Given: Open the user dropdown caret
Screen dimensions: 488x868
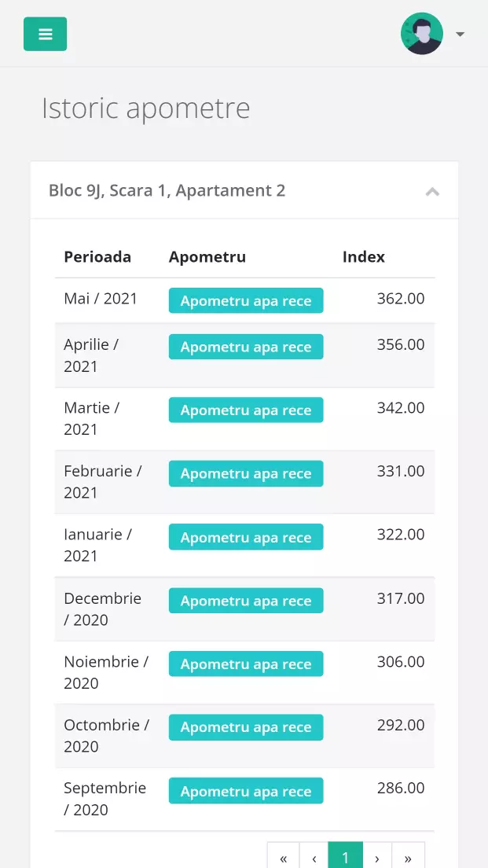Looking at the screenshot, I should tap(460, 34).
